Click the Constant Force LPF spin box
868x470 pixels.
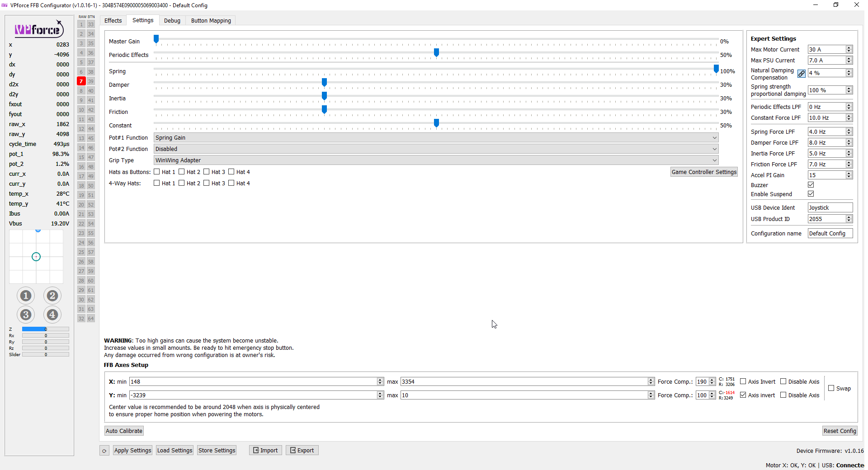click(830, 118)
